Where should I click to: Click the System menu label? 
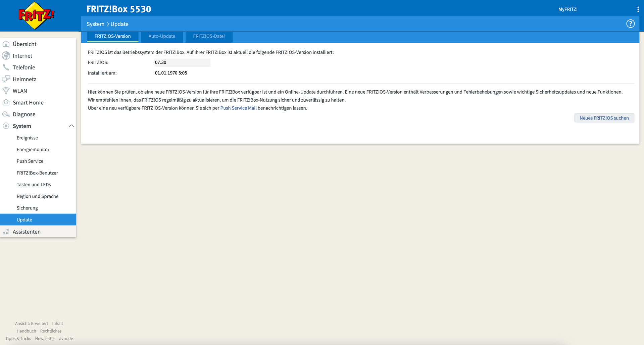[x=22, y=126]
